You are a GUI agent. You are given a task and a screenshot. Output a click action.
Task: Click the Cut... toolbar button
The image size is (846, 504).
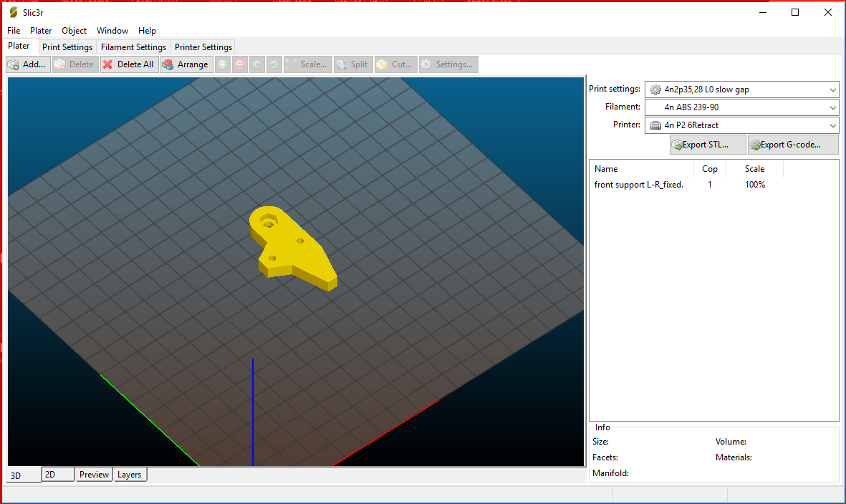pos(395,64)
